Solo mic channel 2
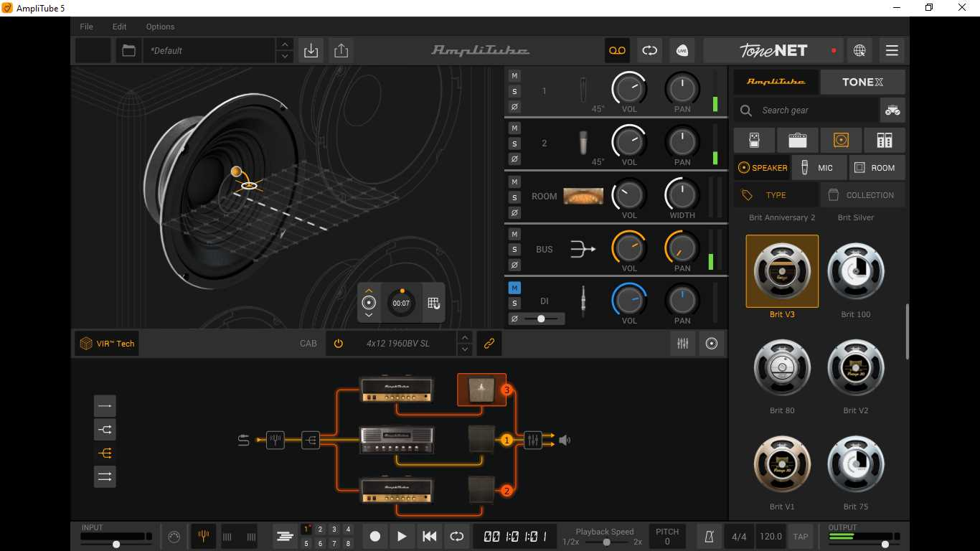The image size is (980, 551). pos(514,143)
